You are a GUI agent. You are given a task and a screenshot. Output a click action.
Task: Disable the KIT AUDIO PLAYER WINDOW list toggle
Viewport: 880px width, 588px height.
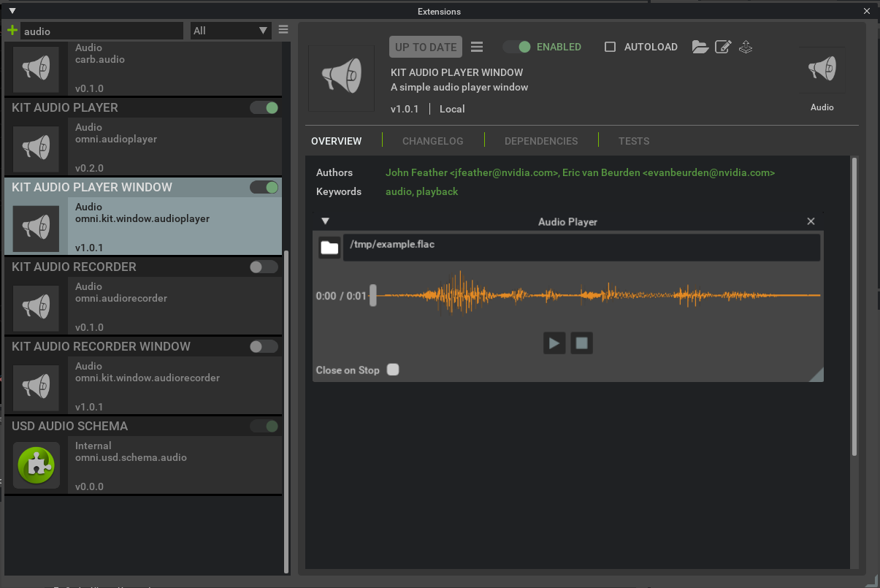[x=264, y=188]
